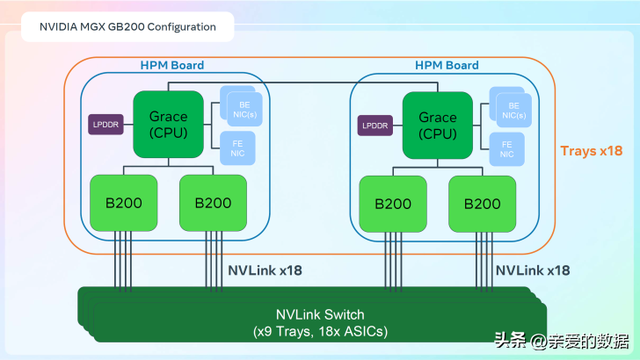This screenshot has width=640, height=360.
Task: Select the rightmost B200 GPU block
Action: (x=482, y=204)
